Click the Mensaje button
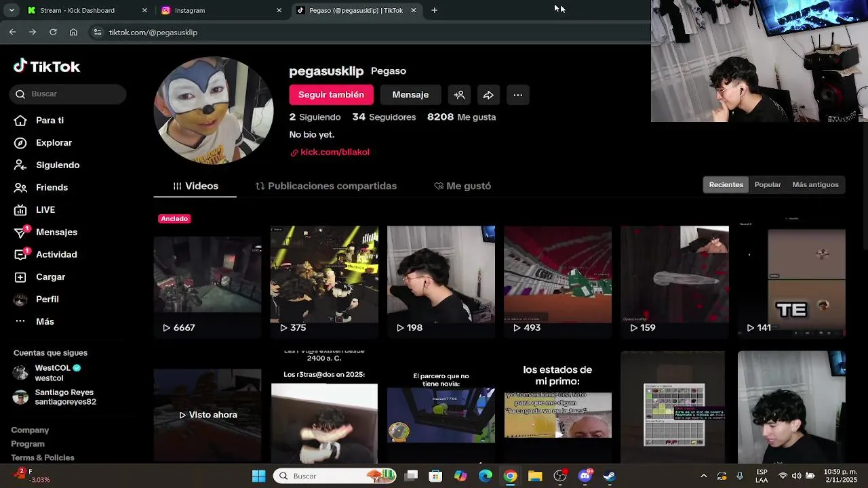 click(410, 95)
